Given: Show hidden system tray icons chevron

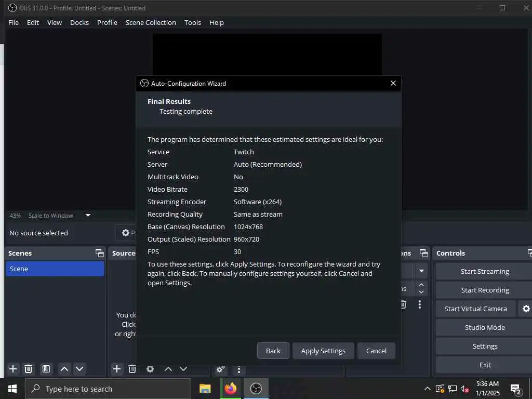Looking at the screenshot, I should [x=428, y=389].
